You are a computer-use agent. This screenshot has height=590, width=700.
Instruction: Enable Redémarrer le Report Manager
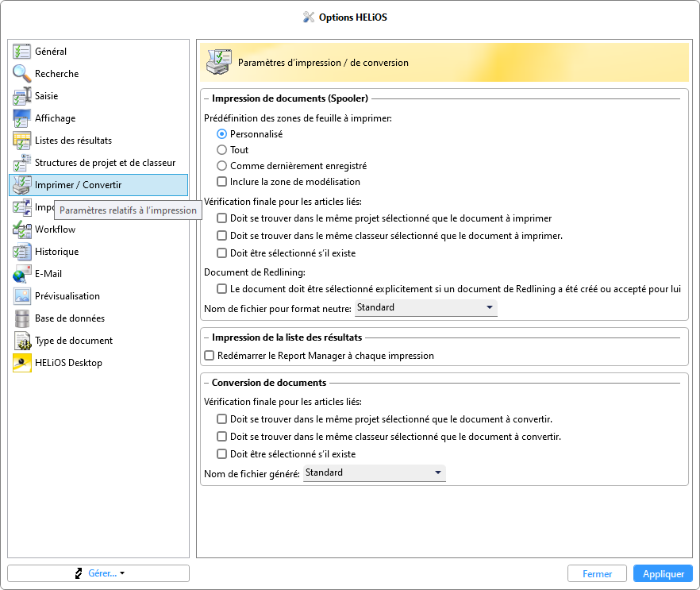[209, 356]
